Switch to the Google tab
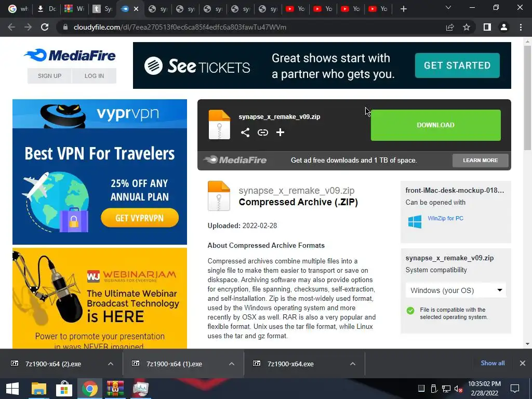The image size is (532, 399). coord(17,9)
